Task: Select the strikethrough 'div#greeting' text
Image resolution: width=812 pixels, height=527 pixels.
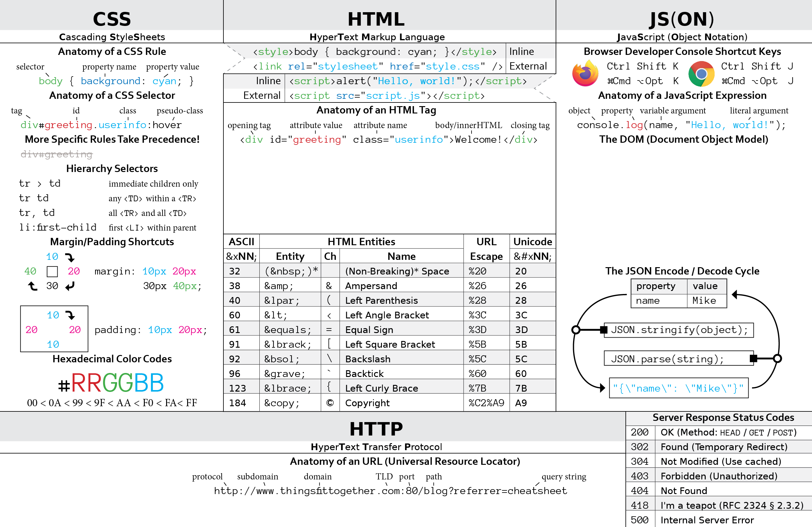Action: pyautogui.click(x=57, y=154)
